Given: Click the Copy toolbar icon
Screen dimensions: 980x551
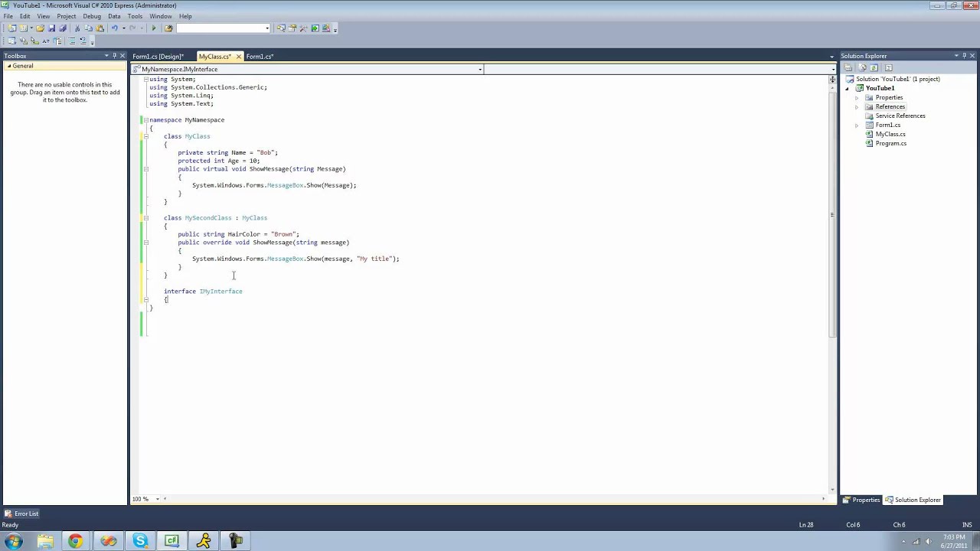Looking at the screenshot, I should (x=89, y=28).
